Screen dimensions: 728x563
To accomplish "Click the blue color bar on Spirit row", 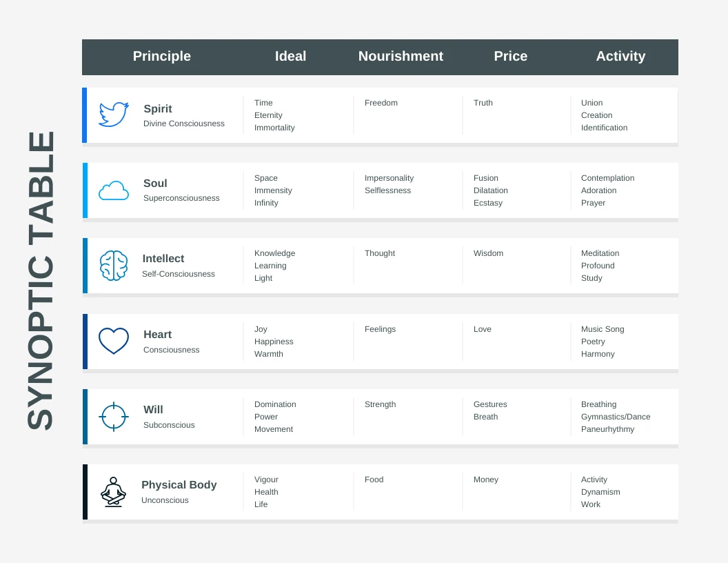I will (85, 115).
